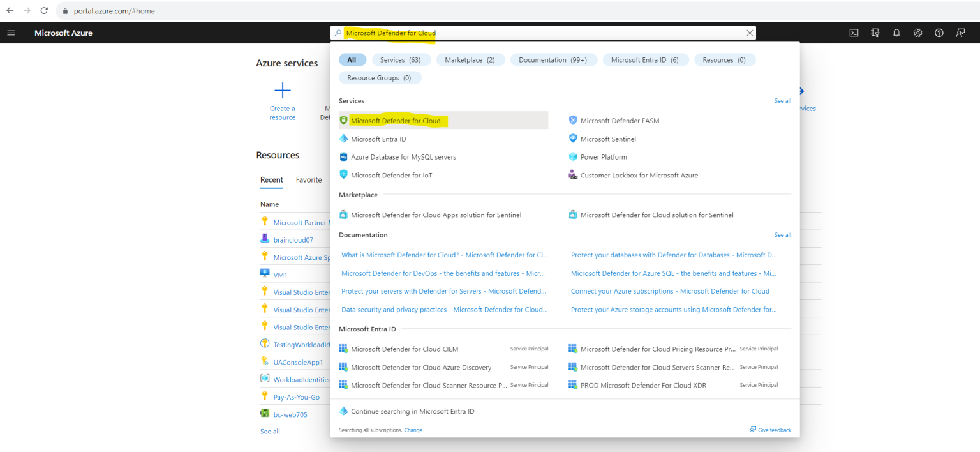
Task: Click the Microsoft Defender for Cloud shield icon
Action: pos(344,120)
